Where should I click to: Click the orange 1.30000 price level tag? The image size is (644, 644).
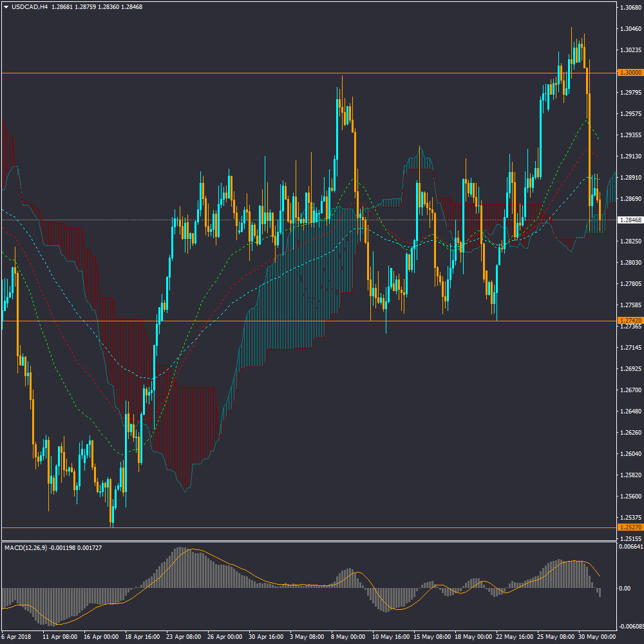(630, 73)
